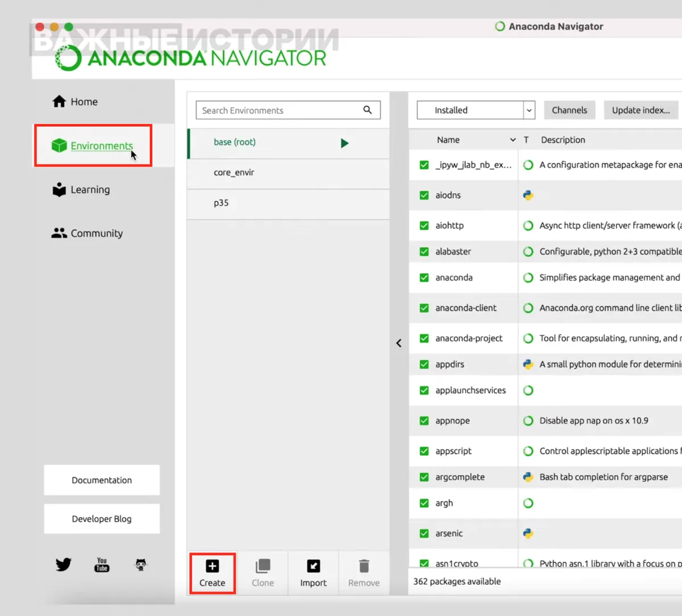682x616 pixels.
Task: Click the type icon for appnope
Action: click(528, 421)
